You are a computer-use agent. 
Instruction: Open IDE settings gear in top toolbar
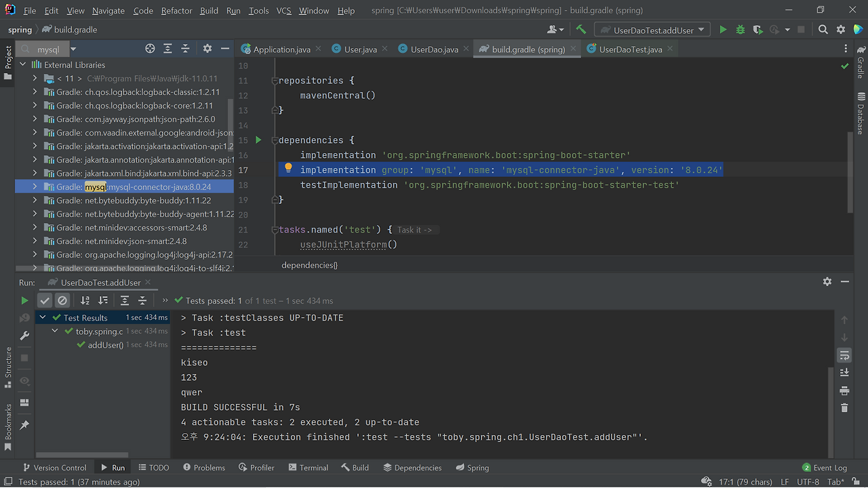click(841, 30)
